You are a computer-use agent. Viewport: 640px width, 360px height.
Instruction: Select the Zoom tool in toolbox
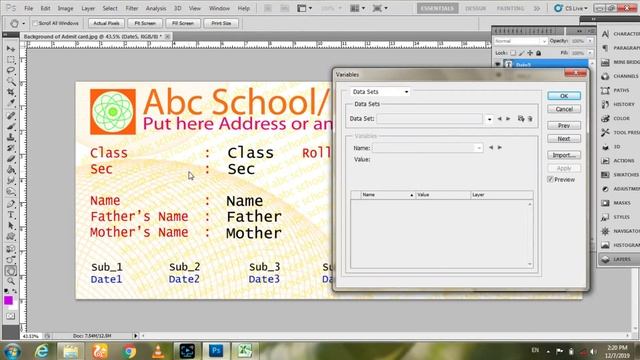coord(11,281)
